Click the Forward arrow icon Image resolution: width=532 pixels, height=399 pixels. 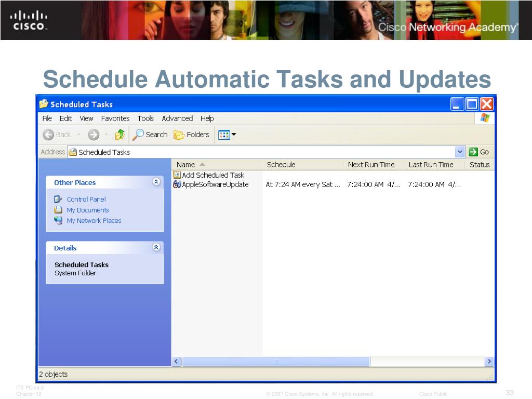[94, 135]
